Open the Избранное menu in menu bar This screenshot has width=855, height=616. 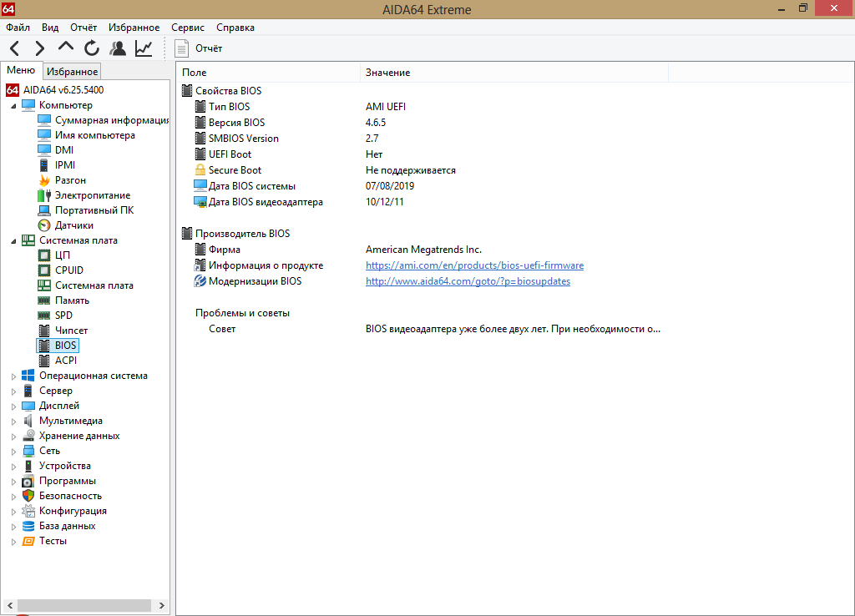(134, 28)
